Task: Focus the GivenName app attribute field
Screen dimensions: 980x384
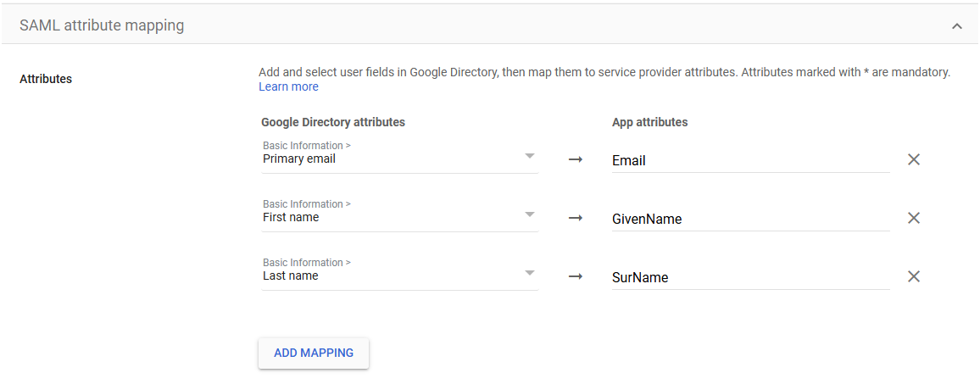Action: (x=750, y=219)
